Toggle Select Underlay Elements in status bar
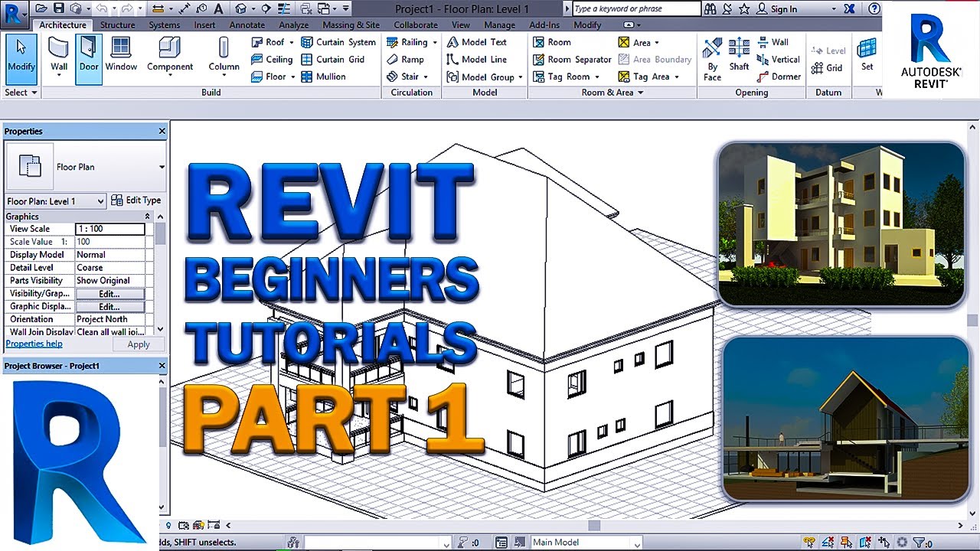 pyautogui.click(x=828, y=543)
